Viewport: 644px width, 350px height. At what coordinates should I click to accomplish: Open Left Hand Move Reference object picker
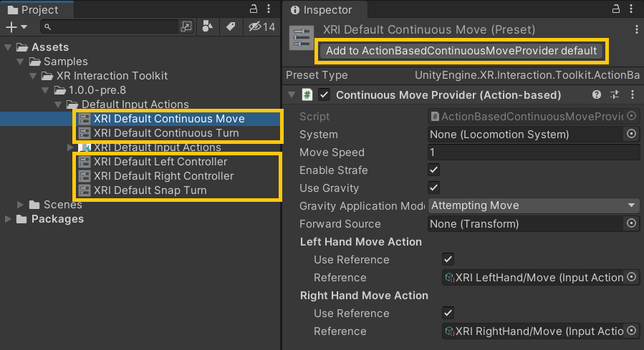[632, 277]
